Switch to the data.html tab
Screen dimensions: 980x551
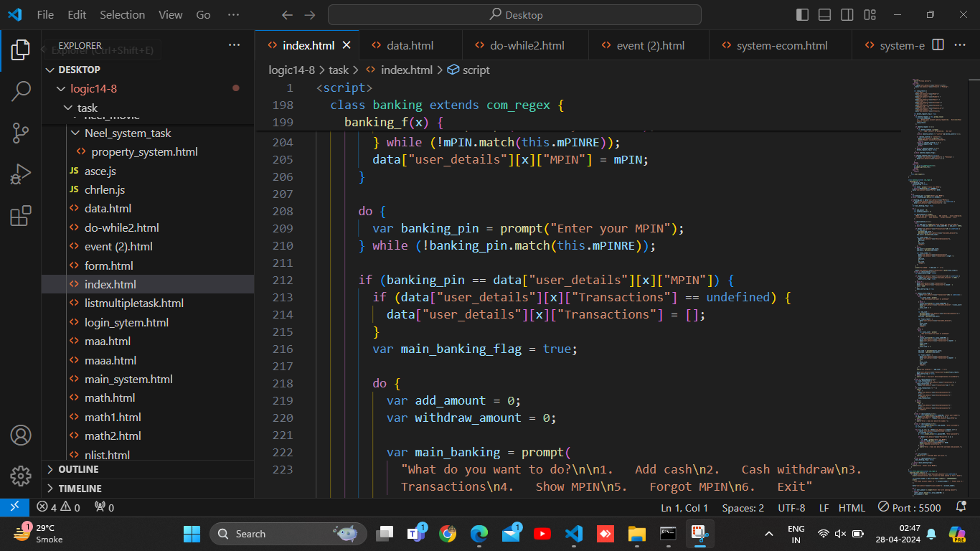[410, 45]
